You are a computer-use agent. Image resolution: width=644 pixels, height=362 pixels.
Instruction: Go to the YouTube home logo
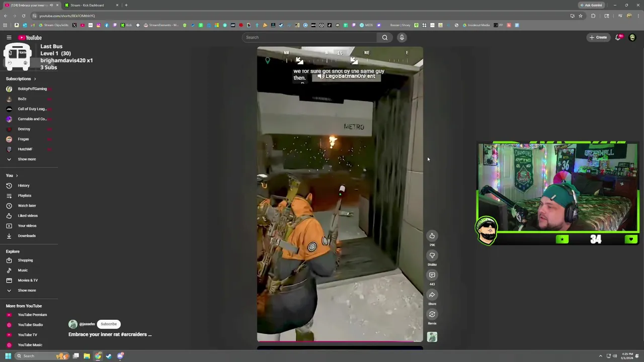click(30, 38)
